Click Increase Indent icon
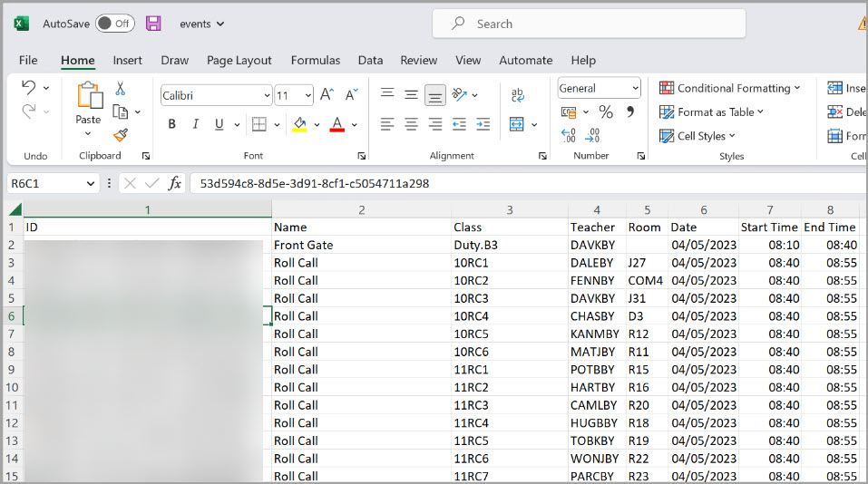 click(483, 124)
